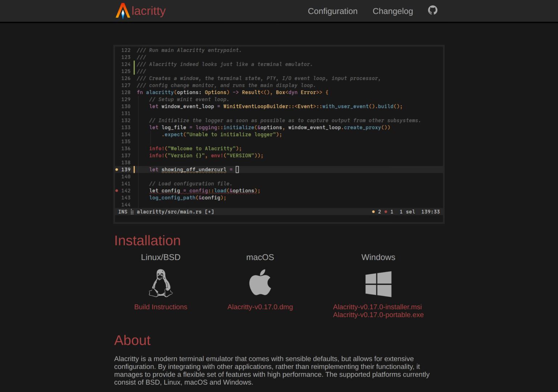The height and width of the screenshot is (392, 558).
Task: Click the 'showing_off_undercurl' variable text
Action: pyautogui.click(x=194, y=170)
